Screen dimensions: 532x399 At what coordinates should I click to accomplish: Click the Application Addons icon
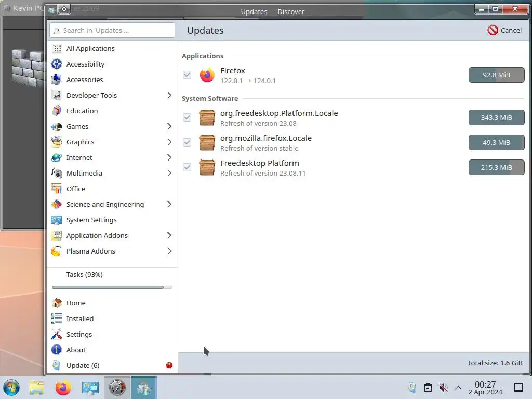tap(56, 236)
